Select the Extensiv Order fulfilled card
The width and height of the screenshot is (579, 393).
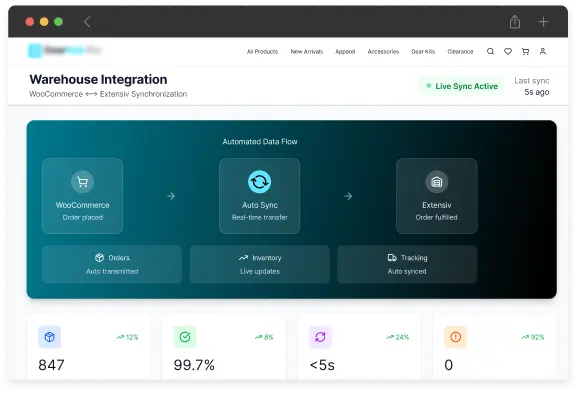(436, 196)
